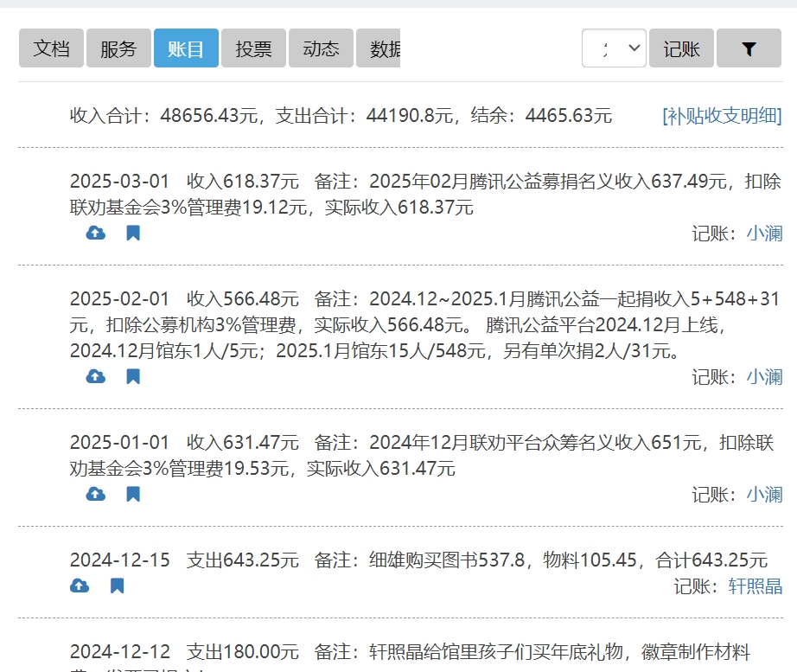Image resolution: width=797 pixels, height=672 pixels.
Task: Open the 动态 tab
Action: coord(321,48)
